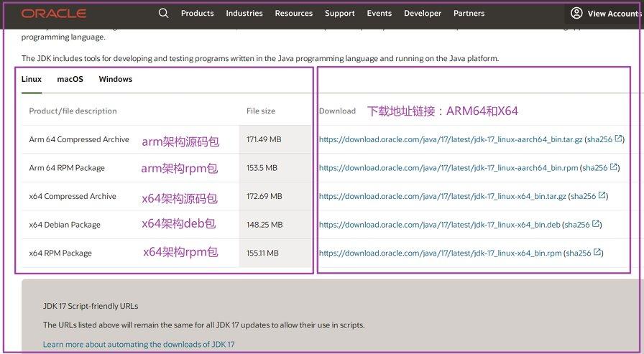Select the Linux tab
The image size is (644, 354).
[x=32, y=79]
